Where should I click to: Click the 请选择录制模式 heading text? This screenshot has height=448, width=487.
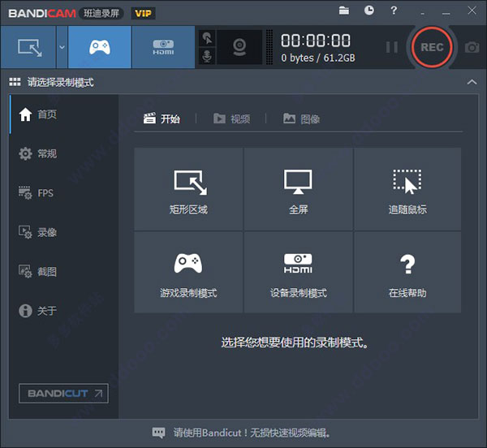click(x=61, y=82)
